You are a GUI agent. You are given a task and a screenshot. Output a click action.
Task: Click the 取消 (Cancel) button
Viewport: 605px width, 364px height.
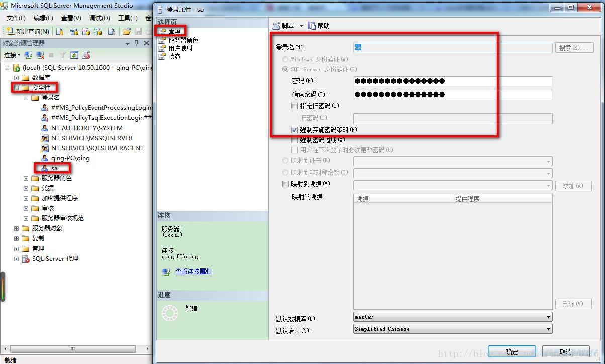[565, 352]
